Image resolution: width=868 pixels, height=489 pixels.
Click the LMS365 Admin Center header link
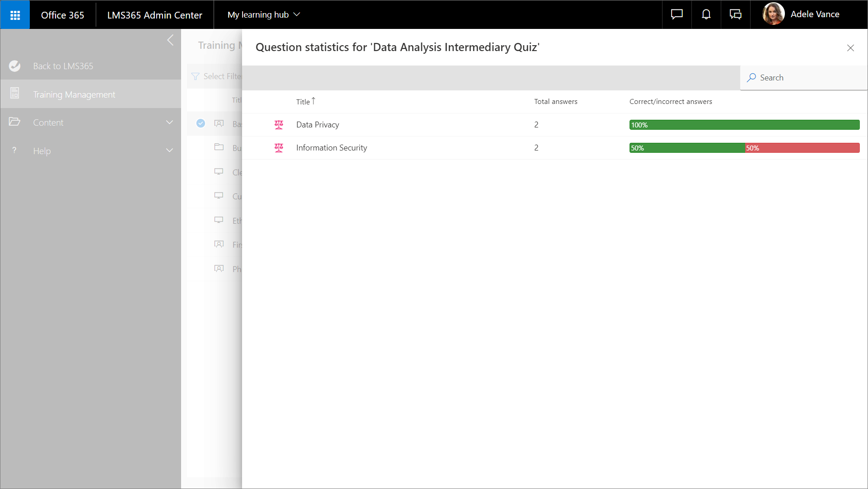point(154,15)
